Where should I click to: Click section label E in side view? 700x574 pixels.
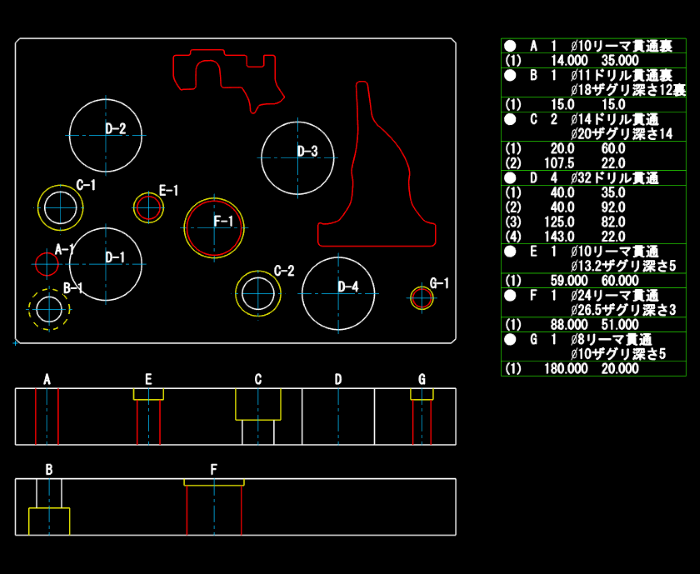point(149,379)
